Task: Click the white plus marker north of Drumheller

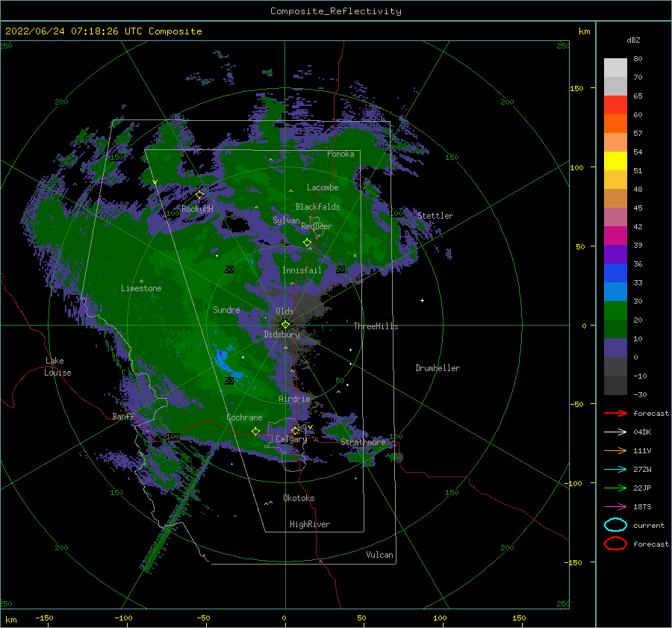Action: [422, 300]
